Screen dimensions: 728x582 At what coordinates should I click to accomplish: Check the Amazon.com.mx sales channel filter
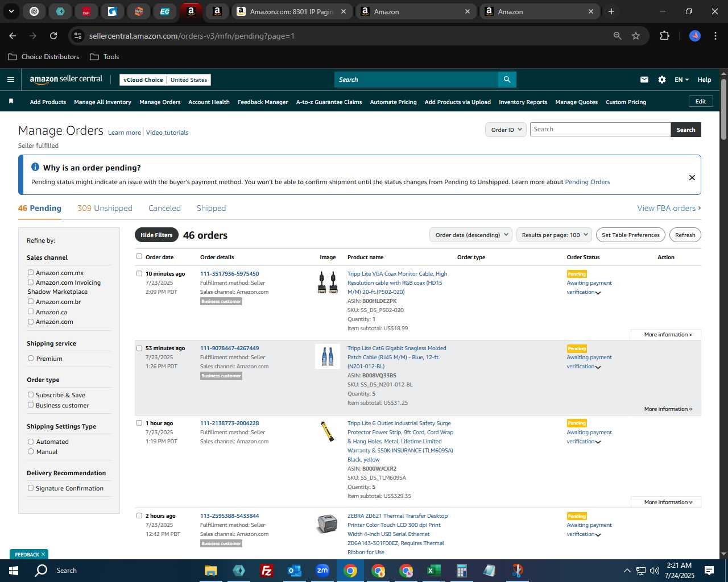click(31, 272)
